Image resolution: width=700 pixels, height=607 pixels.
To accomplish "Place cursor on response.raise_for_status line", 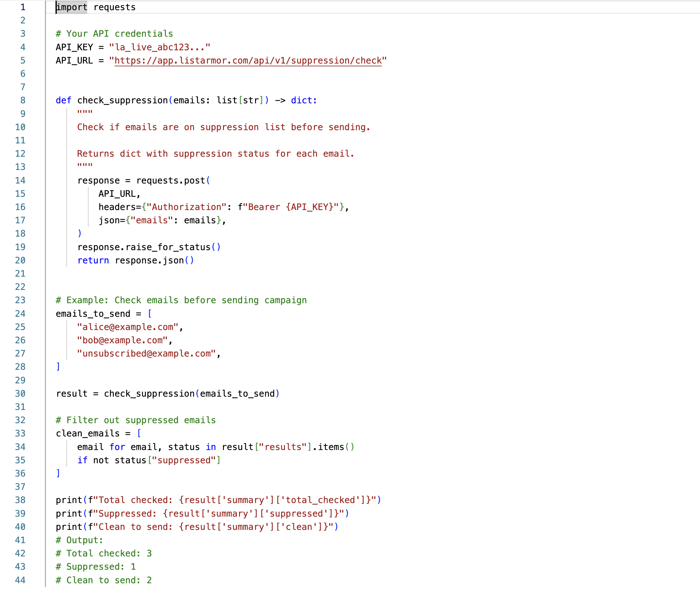I will (x=149, y=247).
